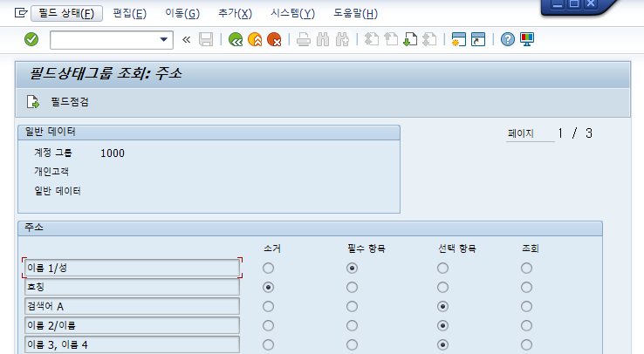
Task: Click inside the command input field
Action: [105, 40]
